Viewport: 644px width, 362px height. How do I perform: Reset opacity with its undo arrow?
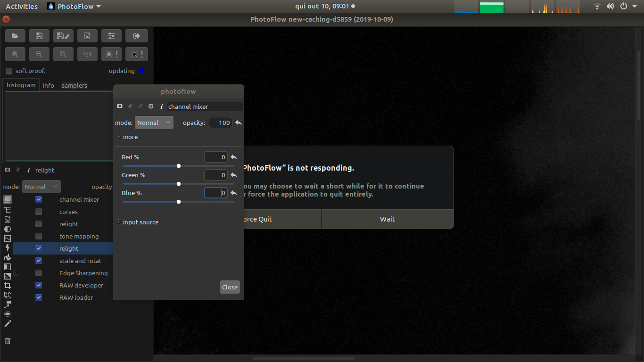[239, 123]
